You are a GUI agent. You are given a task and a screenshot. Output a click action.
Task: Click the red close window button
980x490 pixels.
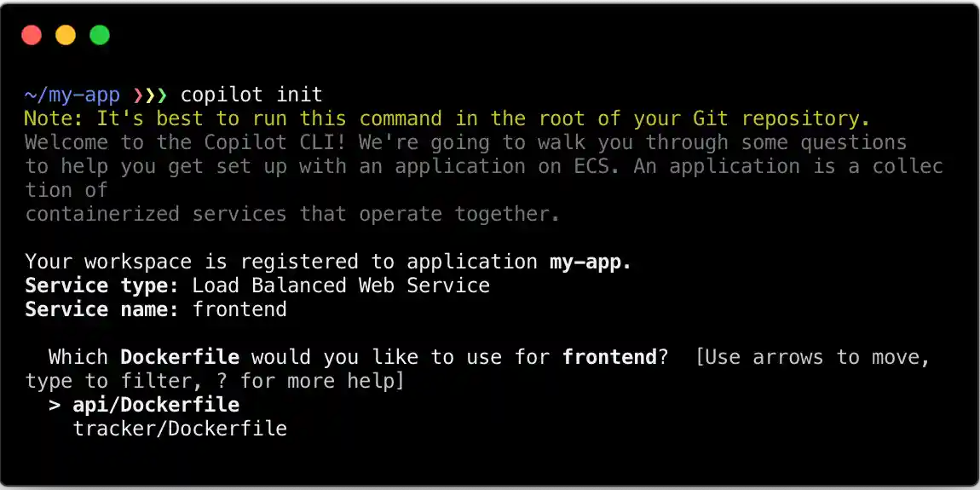point(32,35)
